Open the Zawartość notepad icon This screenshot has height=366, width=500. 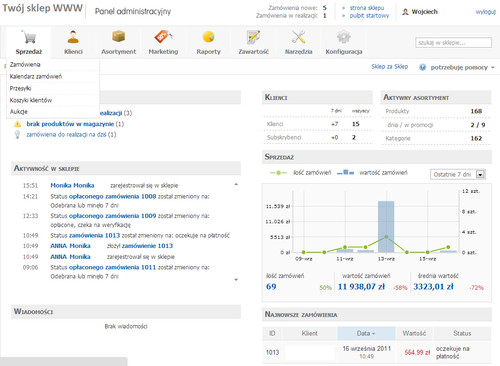tap(253, 37)
